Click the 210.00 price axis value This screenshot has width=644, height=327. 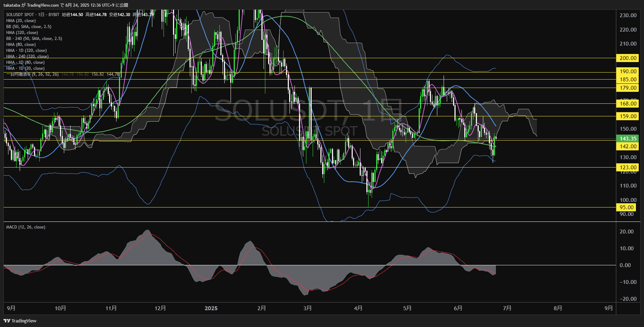(x=628, y=44)
